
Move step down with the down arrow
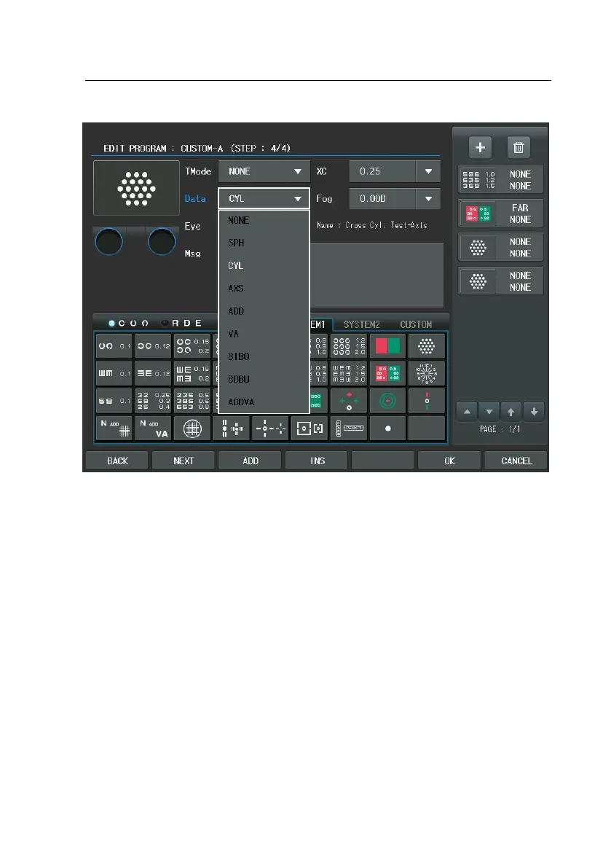[534, 412]
